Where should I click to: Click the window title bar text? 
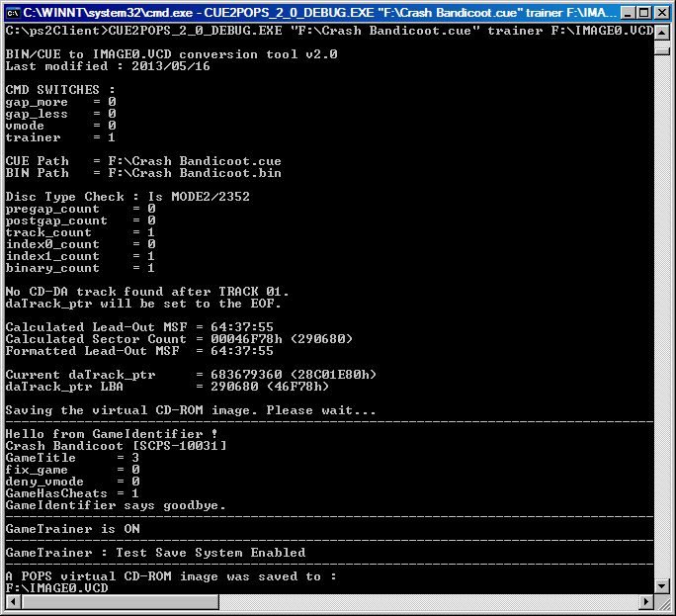coord(319,13)
